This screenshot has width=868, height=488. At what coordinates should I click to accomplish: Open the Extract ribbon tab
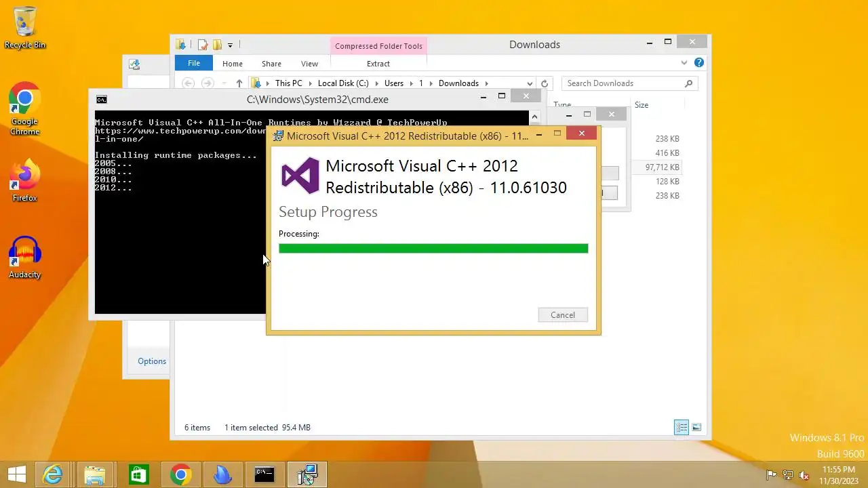378,64
